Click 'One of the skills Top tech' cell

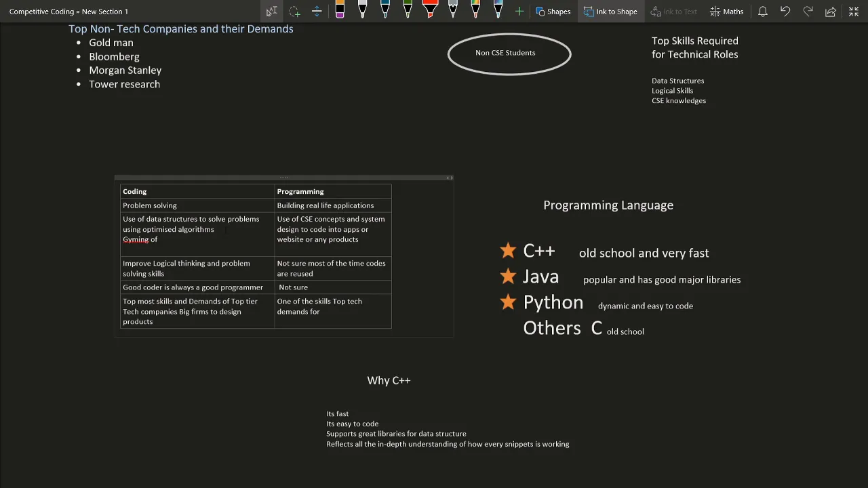333,311
